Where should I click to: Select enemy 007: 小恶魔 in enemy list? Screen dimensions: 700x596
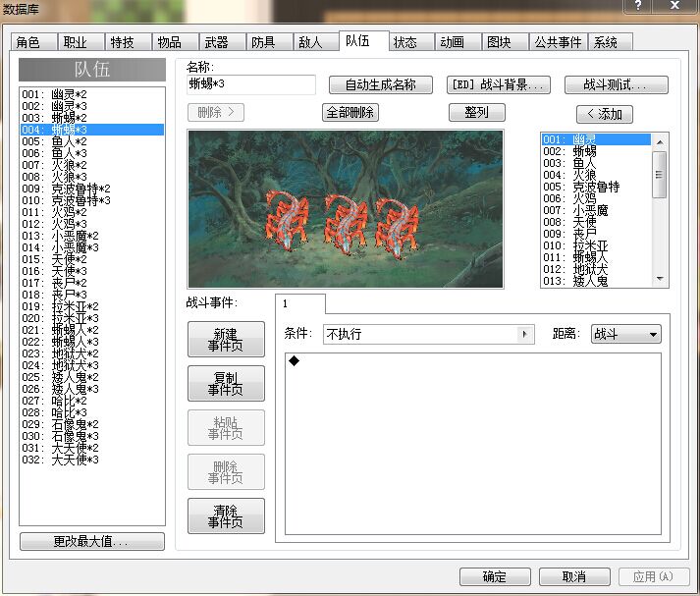click(597, 210)
